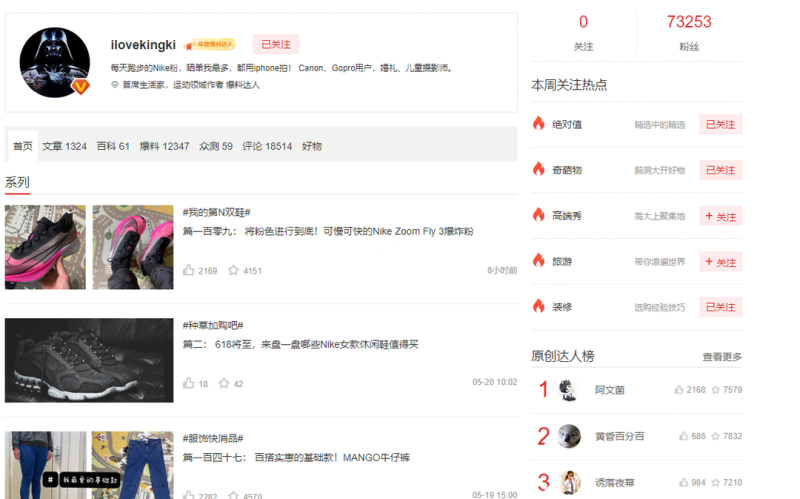Viewport: 800px width, 499px height.
Task: Select the 评论 18514 tab
Action: [267, 146]
